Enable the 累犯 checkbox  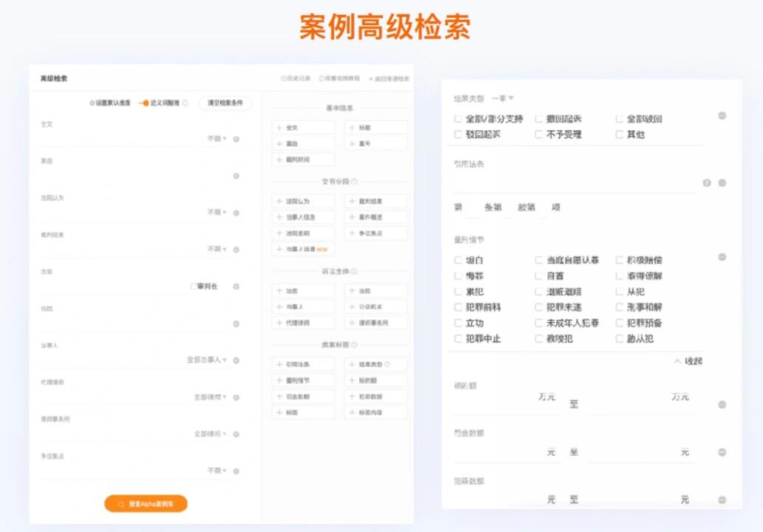[x=458, y=292]
